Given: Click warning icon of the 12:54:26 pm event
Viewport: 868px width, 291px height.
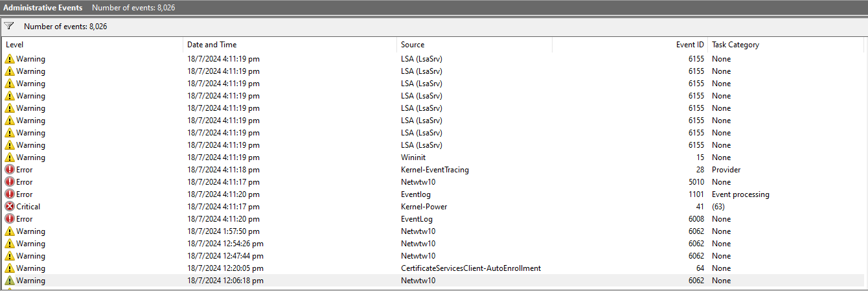Looking at the screenshot, I should [x=10, y=244].
